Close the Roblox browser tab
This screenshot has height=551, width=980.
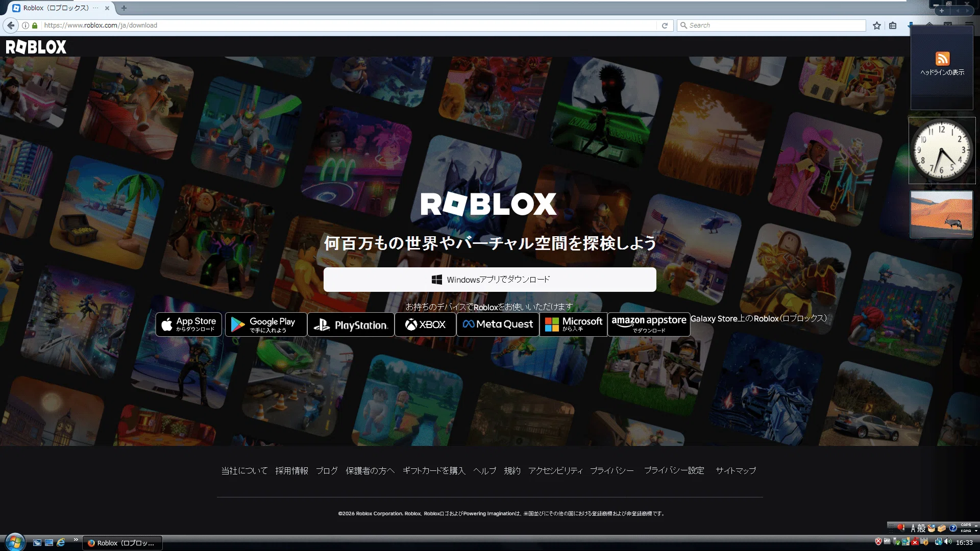tap(107, 8)
